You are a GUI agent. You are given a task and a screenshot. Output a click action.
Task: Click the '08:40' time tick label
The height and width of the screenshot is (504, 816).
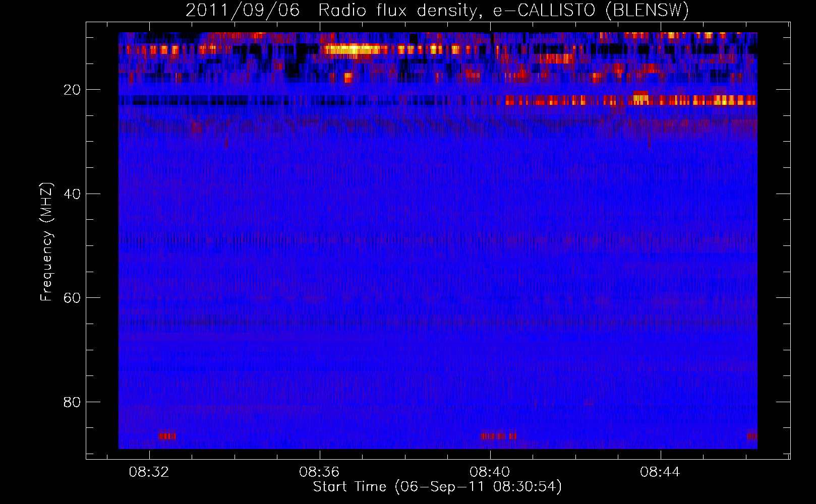[490, 472]
